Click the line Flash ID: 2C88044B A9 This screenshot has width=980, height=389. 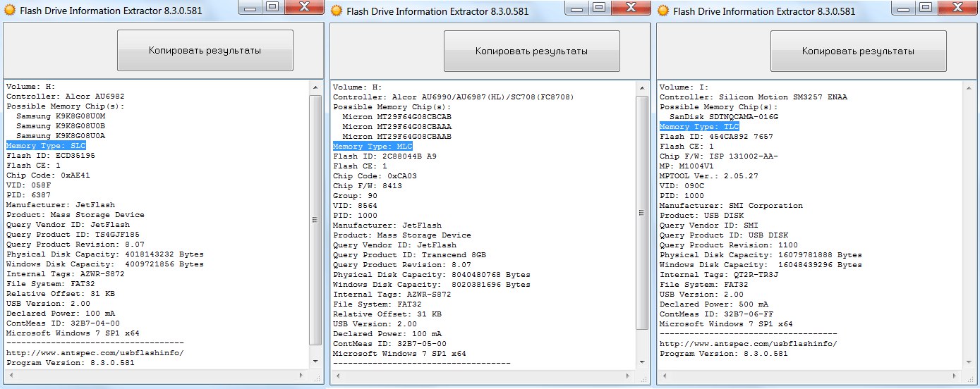385,155
